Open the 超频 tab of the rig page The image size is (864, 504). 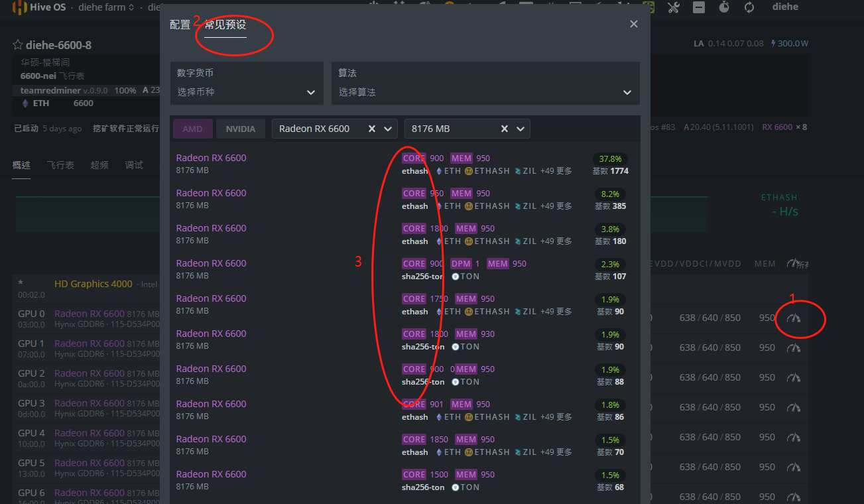99,165
